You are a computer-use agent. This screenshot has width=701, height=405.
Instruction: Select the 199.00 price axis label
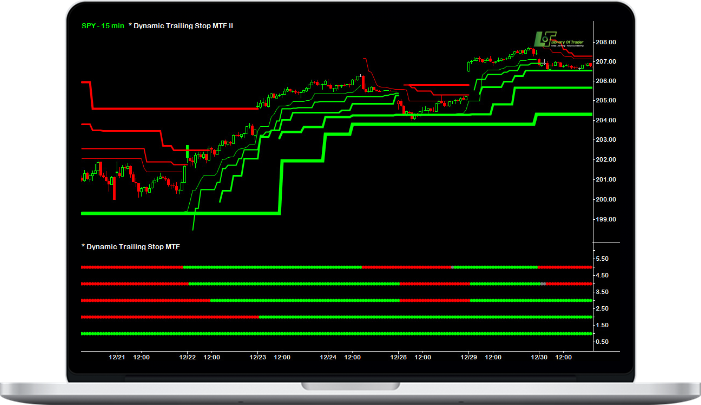tap(606, 217)
